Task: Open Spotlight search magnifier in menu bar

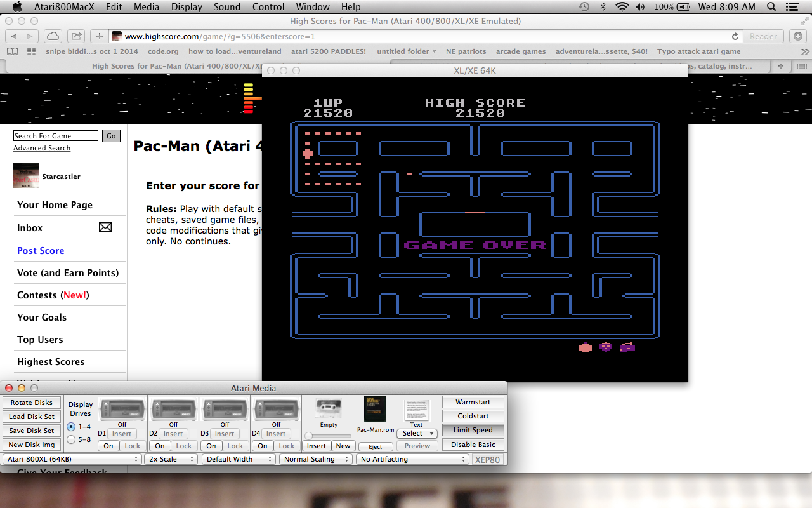Action: click(x=771, y=7)
